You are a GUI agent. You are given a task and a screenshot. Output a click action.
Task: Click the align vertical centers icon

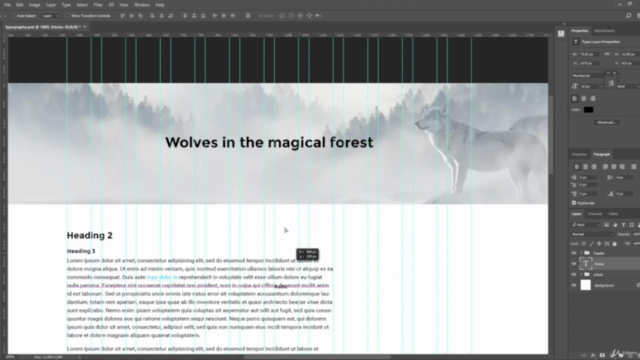131,16
